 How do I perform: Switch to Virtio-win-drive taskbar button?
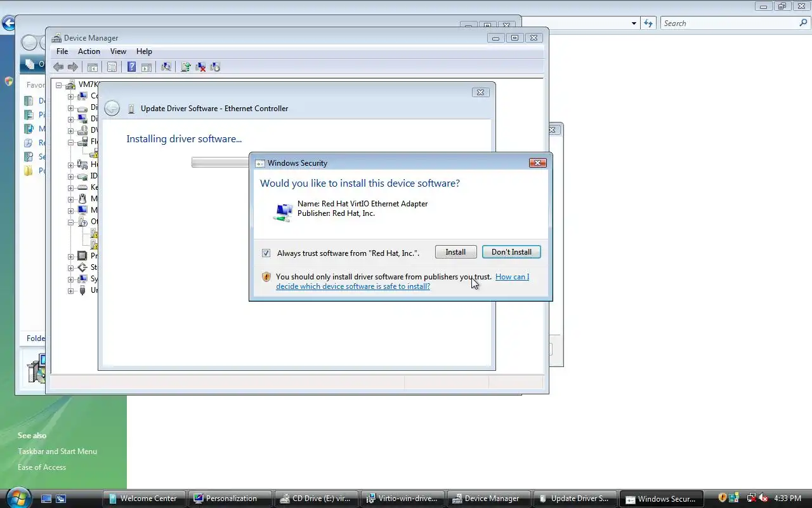pyautogui.click(x=403, y=498)
